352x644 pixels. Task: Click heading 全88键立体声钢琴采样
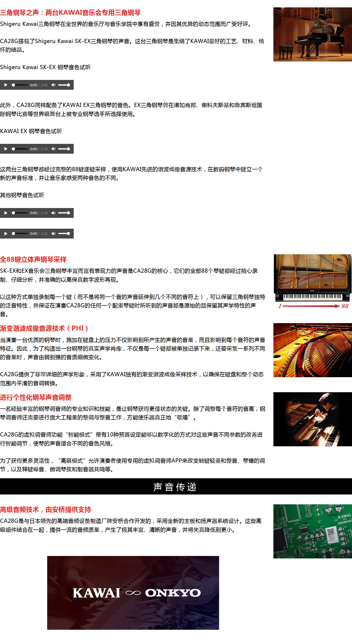click(33, 259)
